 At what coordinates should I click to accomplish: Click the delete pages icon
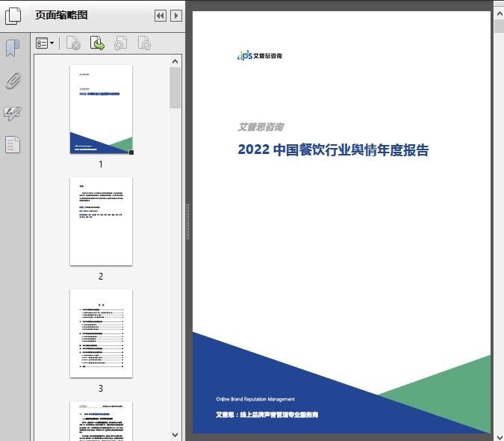(73, 43)
